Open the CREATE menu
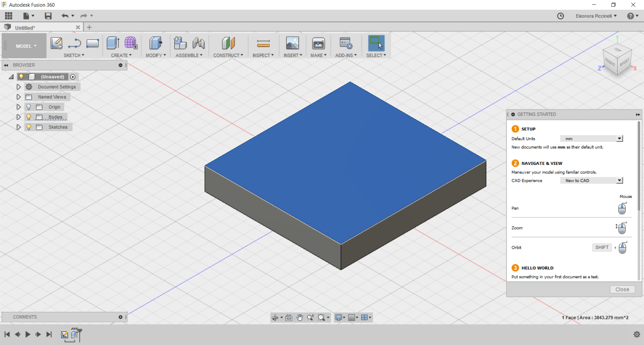The image size is (644, 345). [121, 55]
